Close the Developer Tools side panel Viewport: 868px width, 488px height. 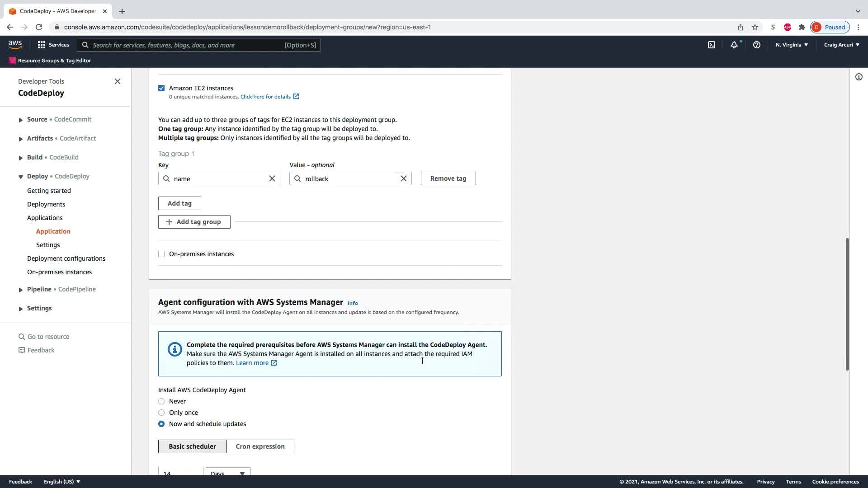(x=118, y=81)
